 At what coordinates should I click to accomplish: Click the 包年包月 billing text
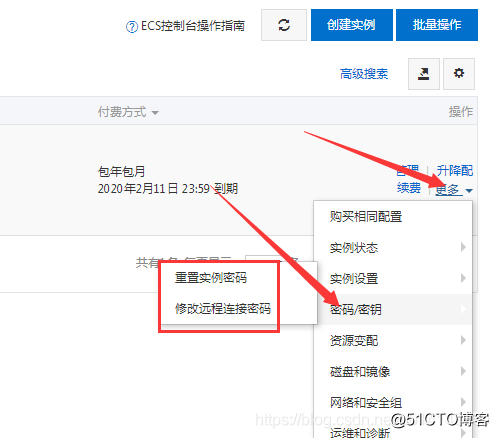point(121,172)
